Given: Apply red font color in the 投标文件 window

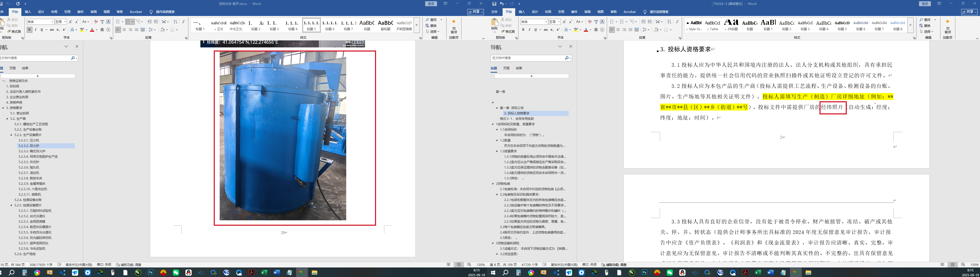Looking at the screenshot, I should [x=92, y=30].
